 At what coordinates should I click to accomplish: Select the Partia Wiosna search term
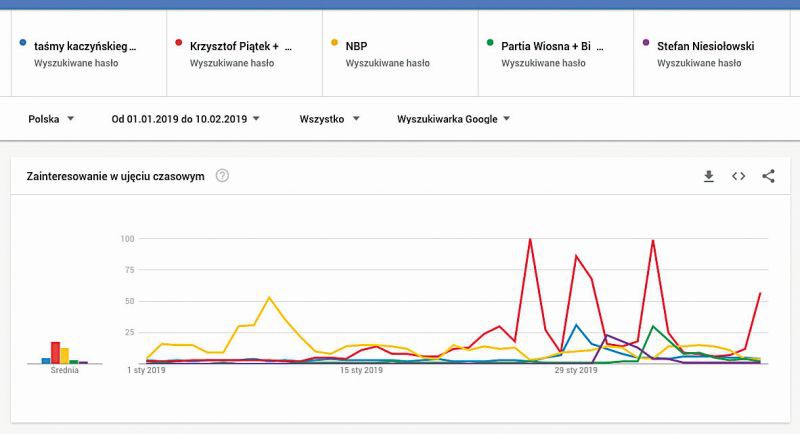[552, 46]
